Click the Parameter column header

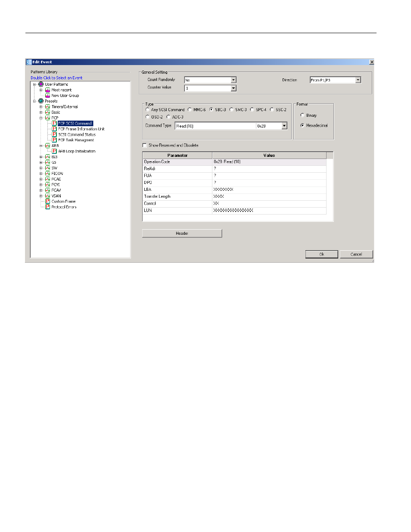pyautogui.click(x=177, y=155)
